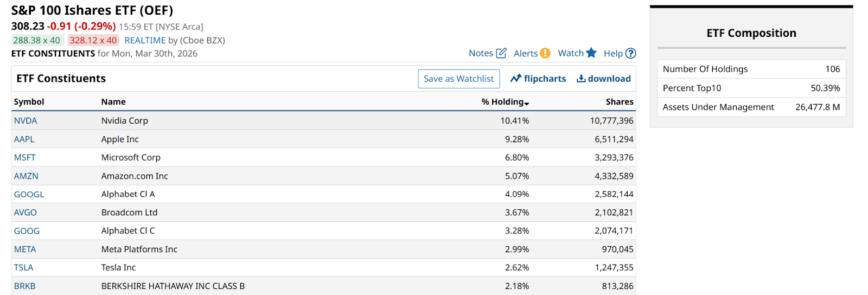Screen dimensions: 868x295
Task: Open the GOOGL symbol link
Action: [29, 194]
